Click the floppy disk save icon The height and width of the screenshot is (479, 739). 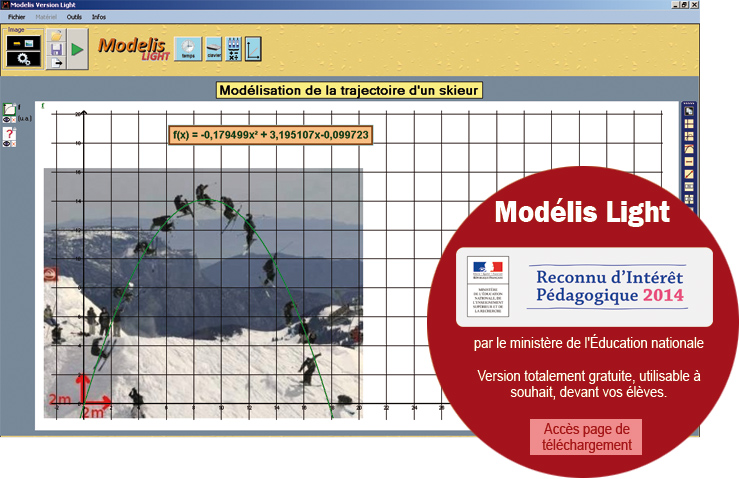(x=56, y=49)
